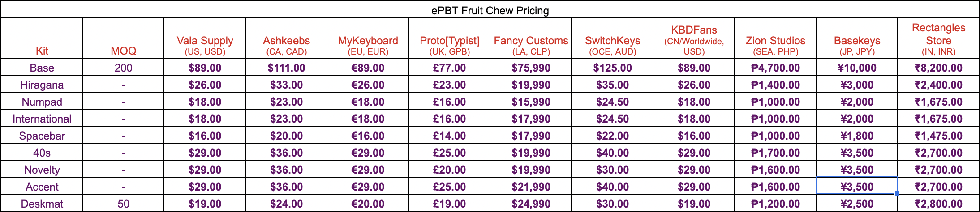This screenshot has width=980, height=212.
Task: Select the $75,990 Fancy Customs price
Action: click(x=531, y=68)
